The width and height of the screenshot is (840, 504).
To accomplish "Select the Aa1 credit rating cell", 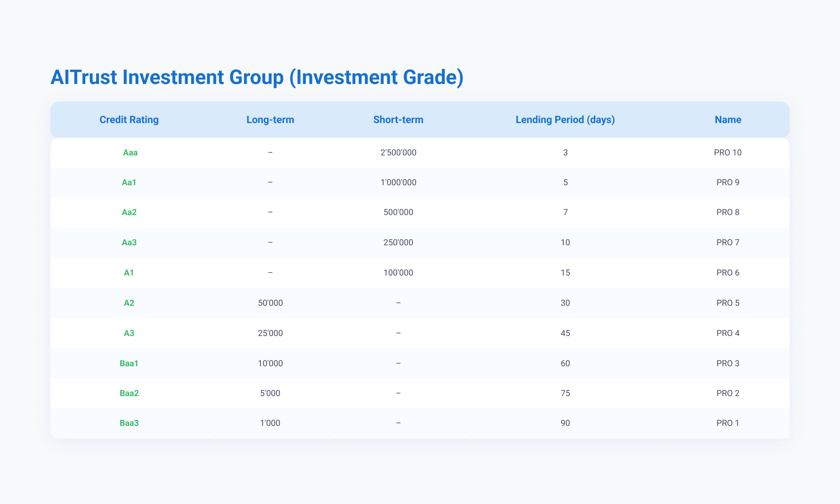I will tap(130, 182).
